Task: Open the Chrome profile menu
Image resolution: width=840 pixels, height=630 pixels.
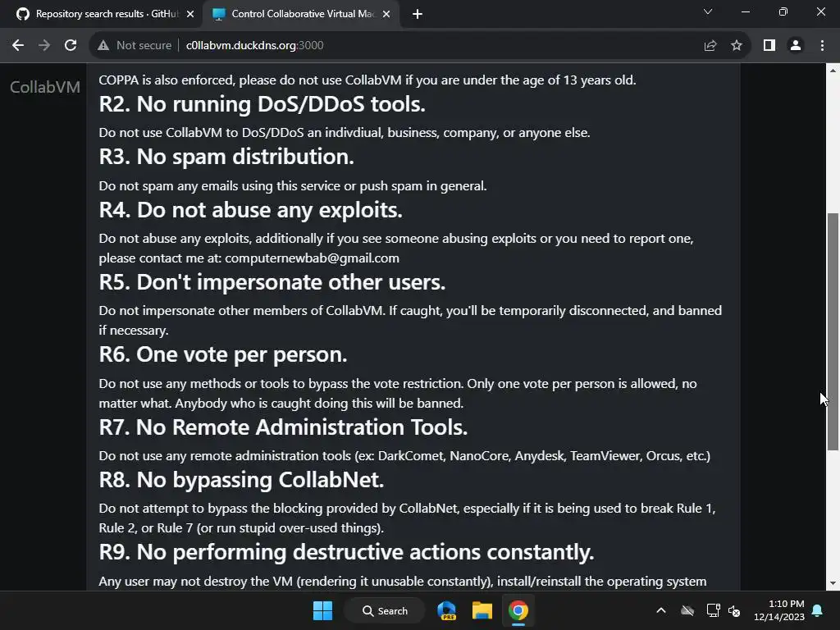Action: pos(796,46)
